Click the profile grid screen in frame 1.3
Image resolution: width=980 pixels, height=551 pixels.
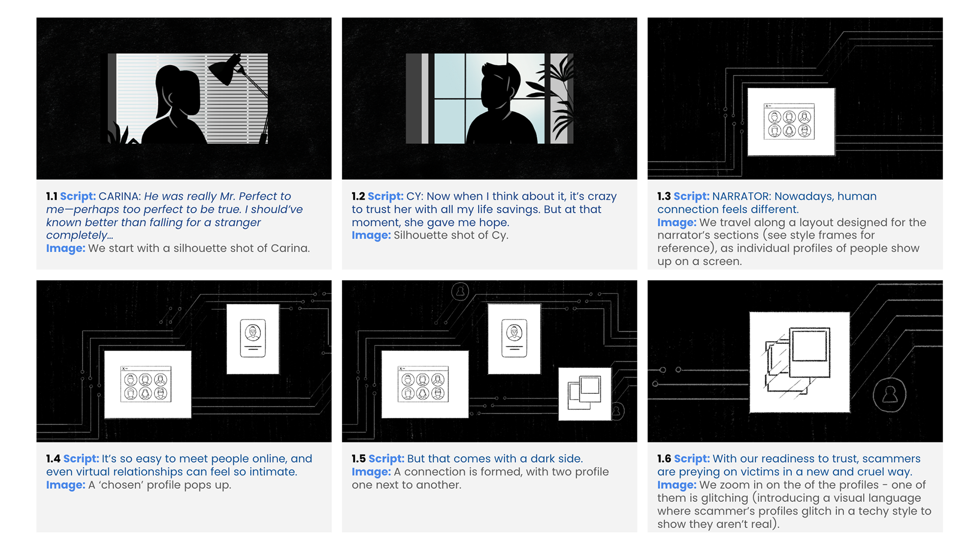[791, 122]
